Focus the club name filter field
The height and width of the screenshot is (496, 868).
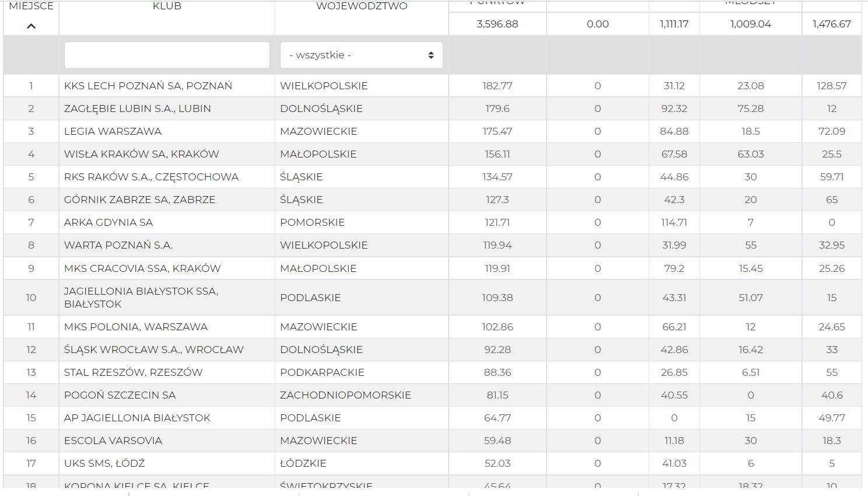coord(167,55)
